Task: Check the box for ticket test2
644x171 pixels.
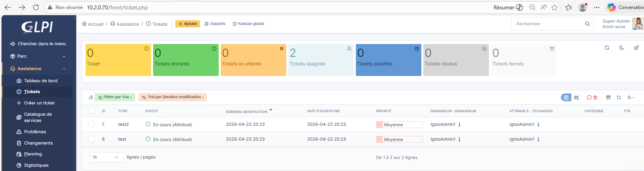Action: point(91,124)
